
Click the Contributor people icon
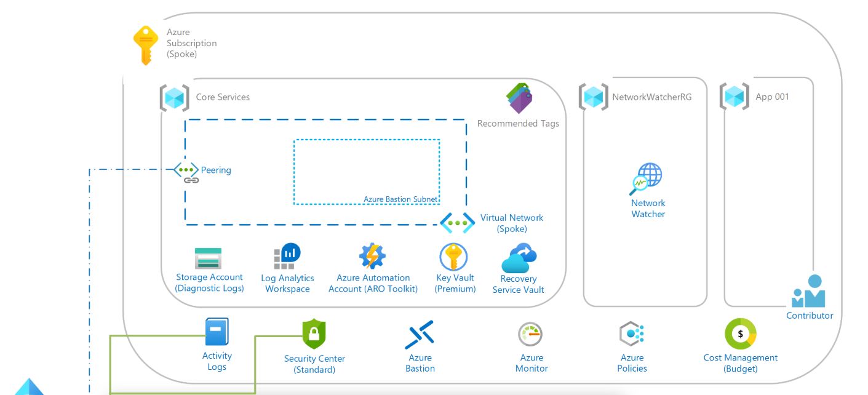pos(808,291)
